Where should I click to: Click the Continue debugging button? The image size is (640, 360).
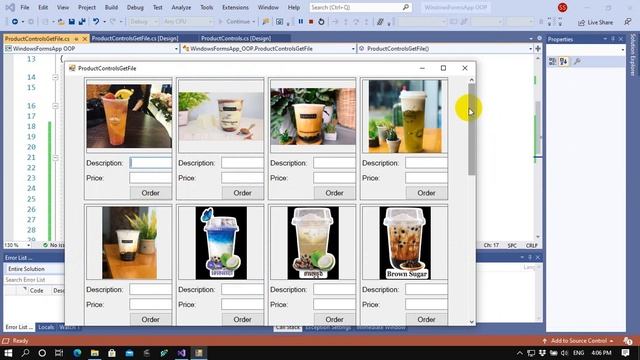coord(234,22)
